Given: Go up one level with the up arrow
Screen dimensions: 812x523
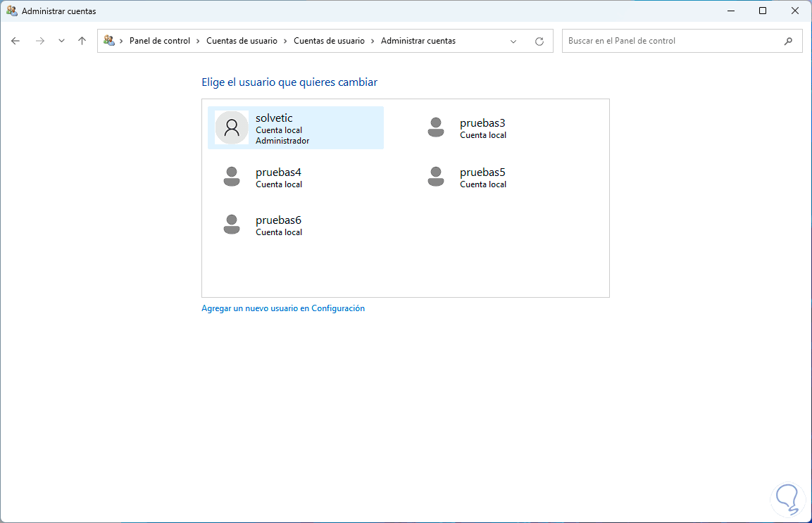Looking at the screenshot, I should pyautogui.click(x=82, y=41).
